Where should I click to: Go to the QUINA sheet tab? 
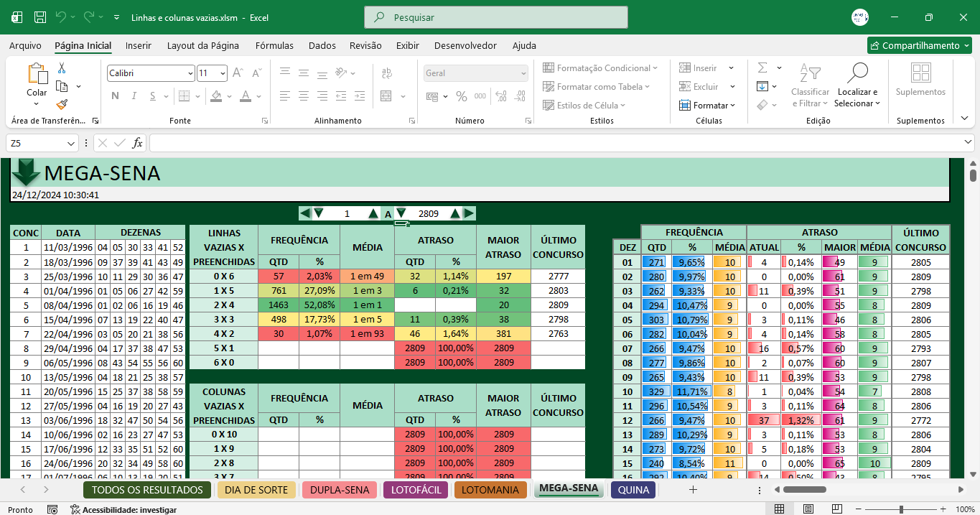click(633, 490)
